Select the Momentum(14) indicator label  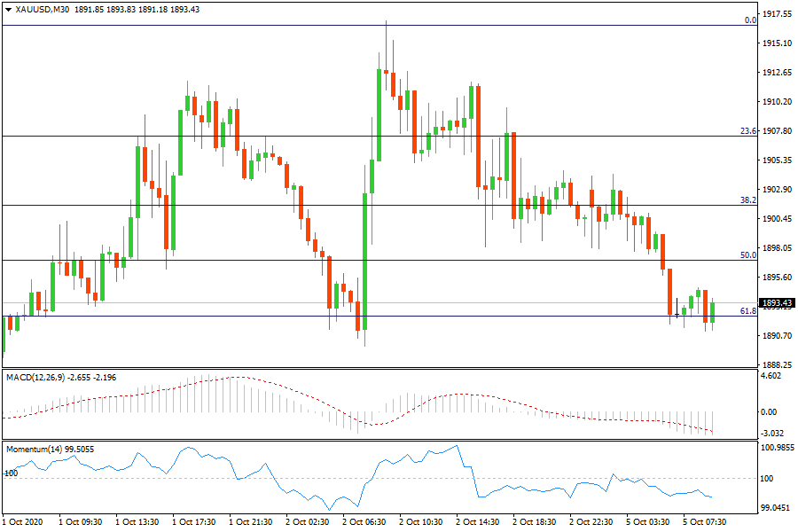(x=35, y=450)
